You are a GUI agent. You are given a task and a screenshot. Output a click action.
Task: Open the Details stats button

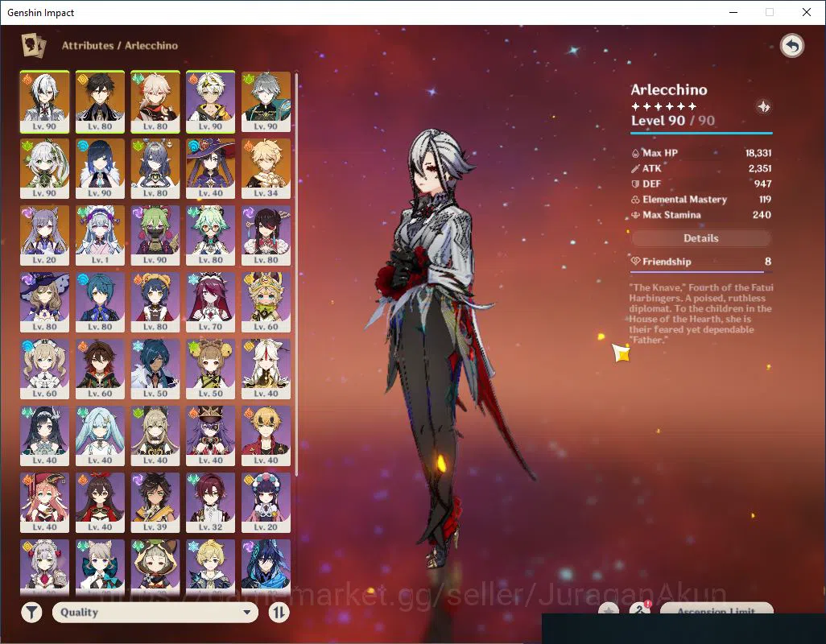pyautogui.click(x=701, y=238)
